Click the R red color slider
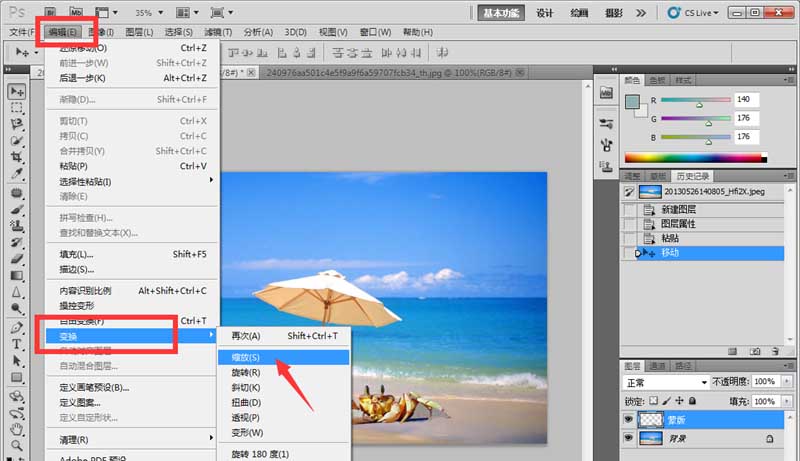Image resolution: width=800 pixels, height=461 pixels. coord(696,100)
